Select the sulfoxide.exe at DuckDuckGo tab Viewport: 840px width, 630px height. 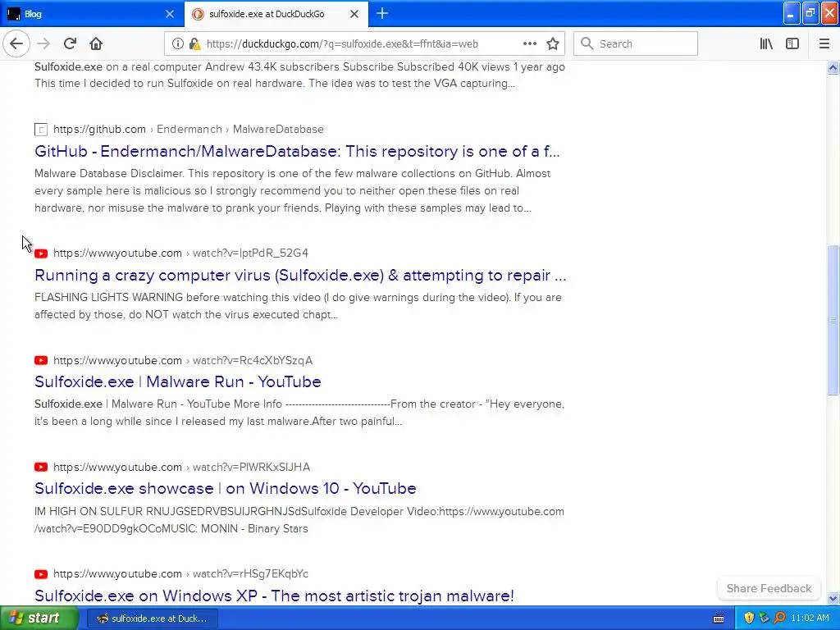click(276, 14)
